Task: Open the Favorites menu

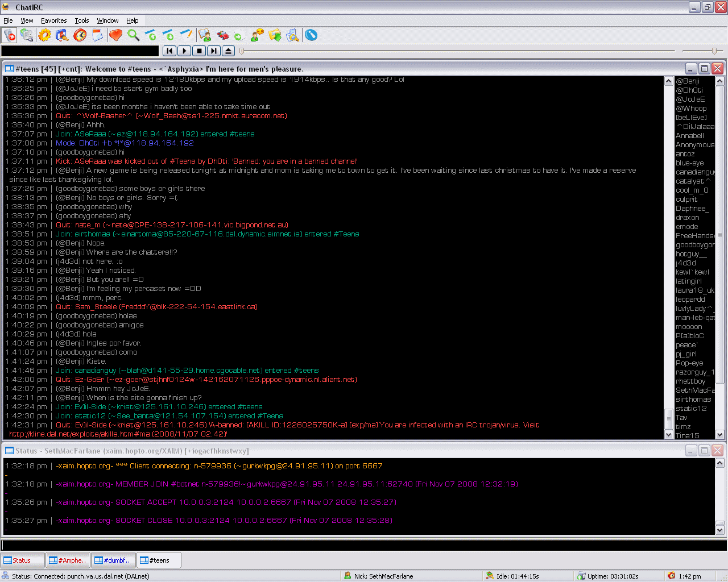Action: pyautogui.click(x=53, y=20)
